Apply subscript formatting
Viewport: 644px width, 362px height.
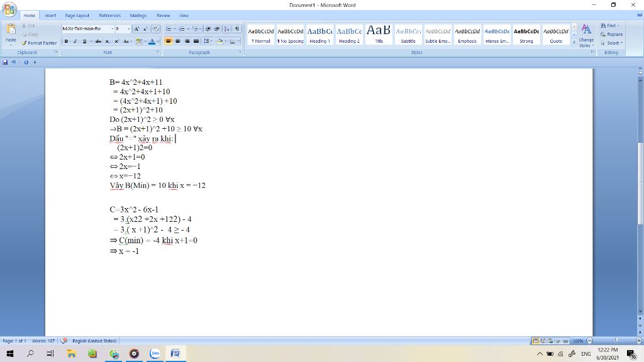pos(107,41)
